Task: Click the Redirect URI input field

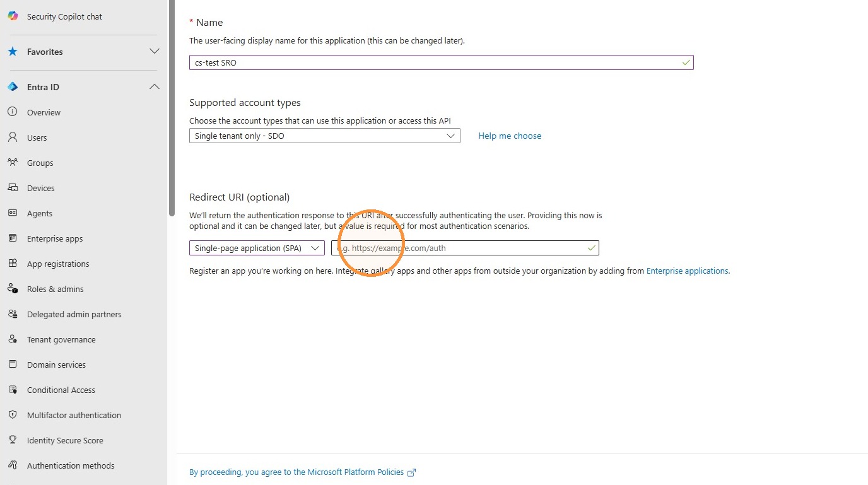Action: click(465, 248)
